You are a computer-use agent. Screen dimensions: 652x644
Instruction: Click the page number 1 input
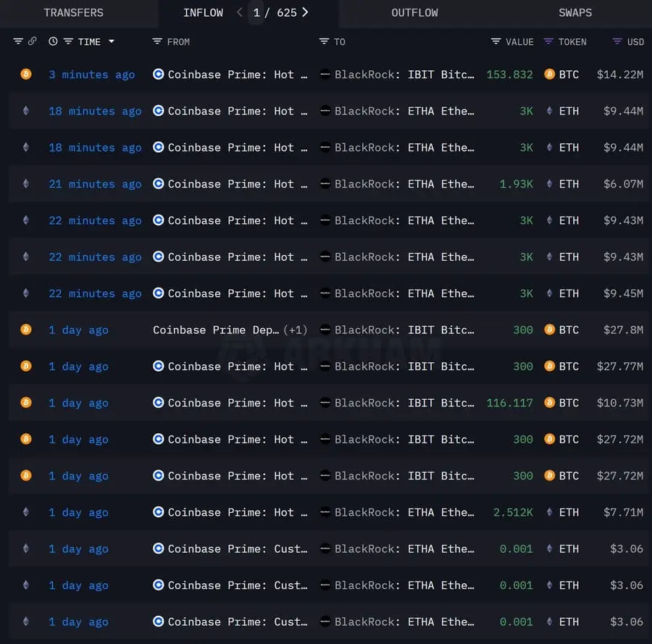point(256,13)
